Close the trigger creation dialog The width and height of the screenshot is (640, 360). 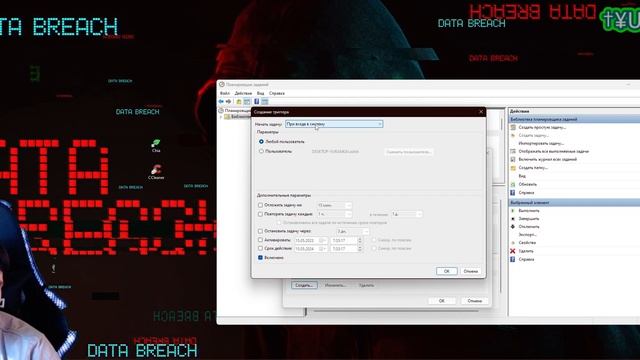click(481, 111)
